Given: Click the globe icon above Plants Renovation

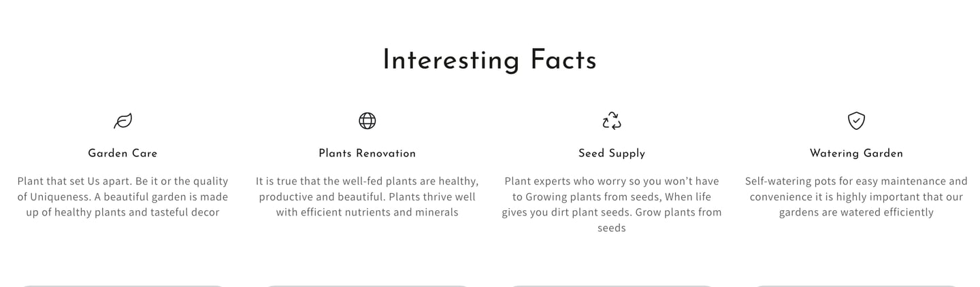Looking at the screenshot, I should [367, 121].
